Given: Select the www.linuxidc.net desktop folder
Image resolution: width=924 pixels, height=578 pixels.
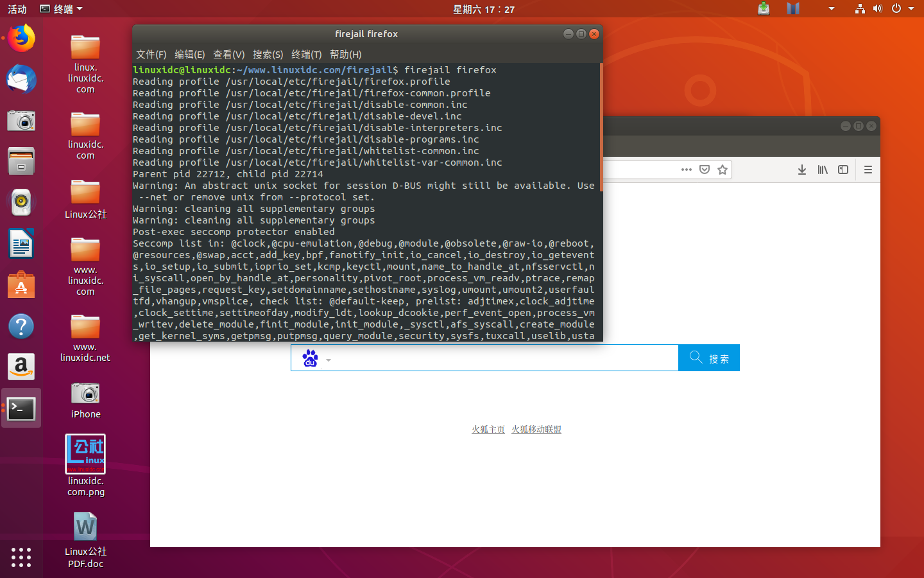Looking at the screenshot, I should 85,338.
